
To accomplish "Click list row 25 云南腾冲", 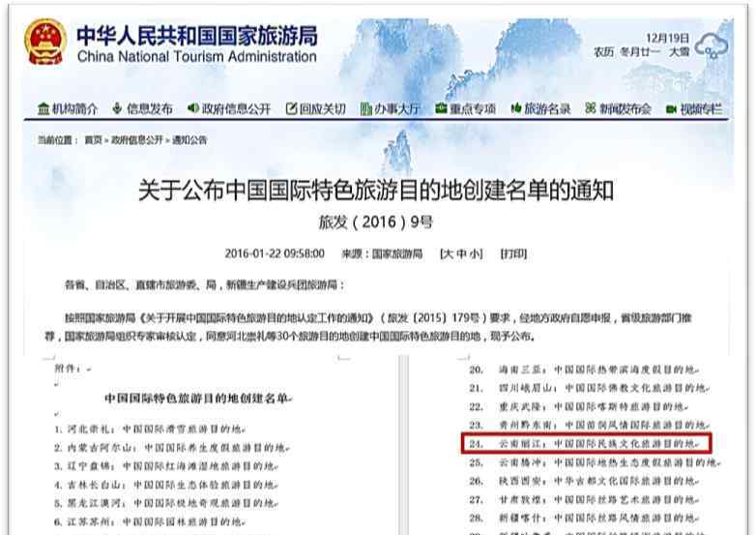I will tap(595, 462).
